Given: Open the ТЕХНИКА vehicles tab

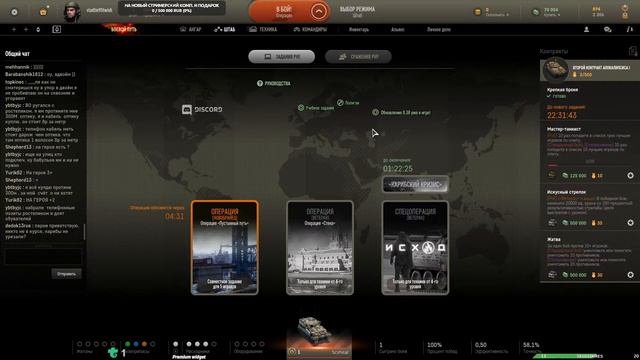Looking at the screenshot, I should point(263,29).
